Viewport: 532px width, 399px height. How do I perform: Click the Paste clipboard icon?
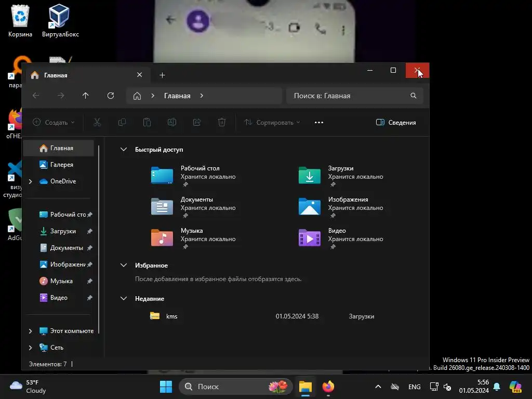147,122
